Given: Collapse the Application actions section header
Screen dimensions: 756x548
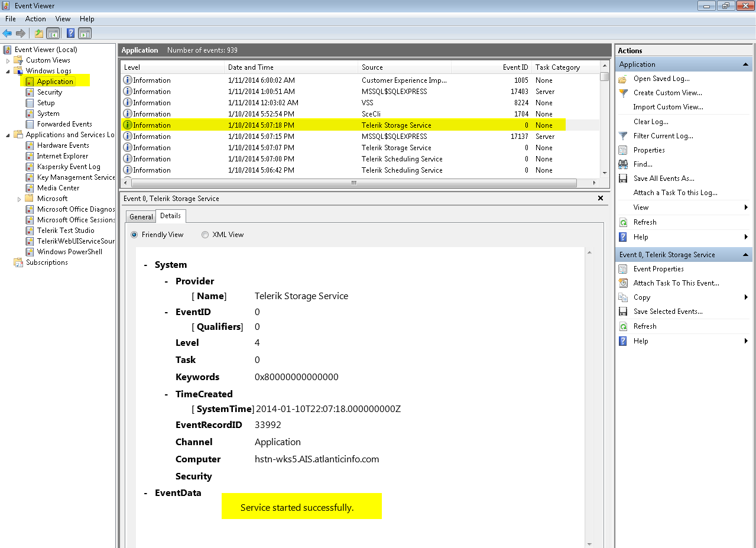Looking at the screenshot, I should (x=744, y=64).
